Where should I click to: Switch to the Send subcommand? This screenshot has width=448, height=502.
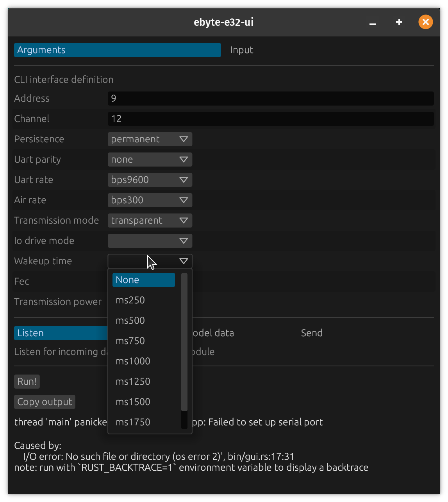[312, 333]
